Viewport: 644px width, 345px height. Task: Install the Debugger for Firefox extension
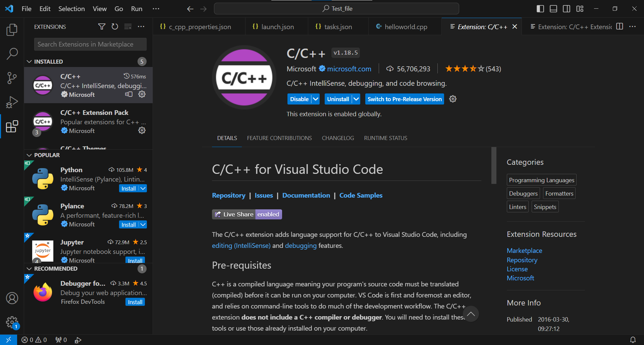[x=135, y=302]
